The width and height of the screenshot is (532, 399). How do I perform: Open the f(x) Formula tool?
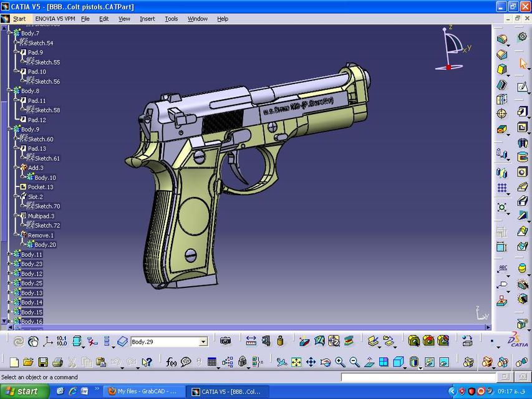pos(172,360)
